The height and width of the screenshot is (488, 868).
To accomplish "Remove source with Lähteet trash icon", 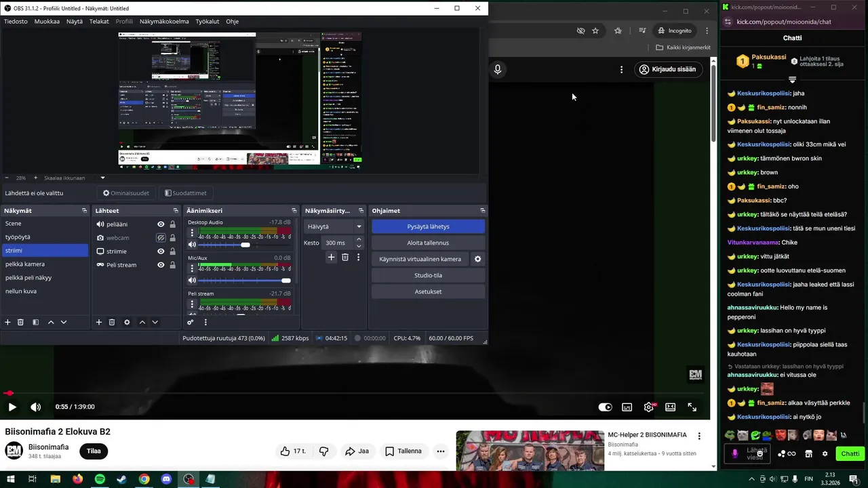I will click(112, 323).
